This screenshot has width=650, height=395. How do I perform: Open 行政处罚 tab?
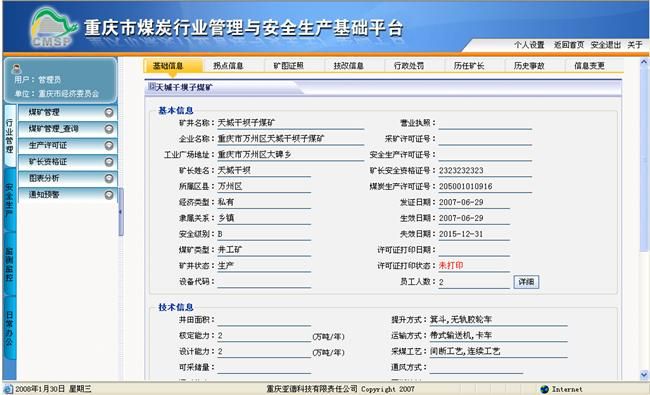click(409, 66)
